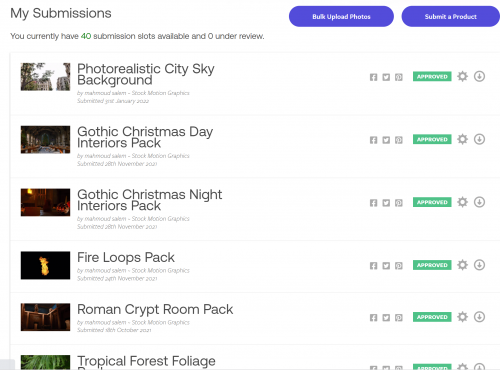Image resolution: width=500 pixels, height=370 pixels.
Task: Pin Gothic Christmas Day Interiors Pack to Pinterest
Action: click(399, 140)
